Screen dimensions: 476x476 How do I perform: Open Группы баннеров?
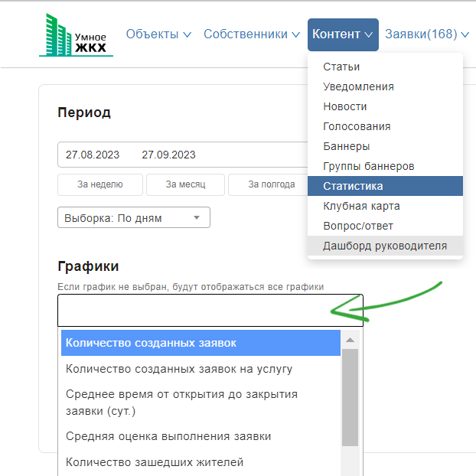click(x=385, y=166)
